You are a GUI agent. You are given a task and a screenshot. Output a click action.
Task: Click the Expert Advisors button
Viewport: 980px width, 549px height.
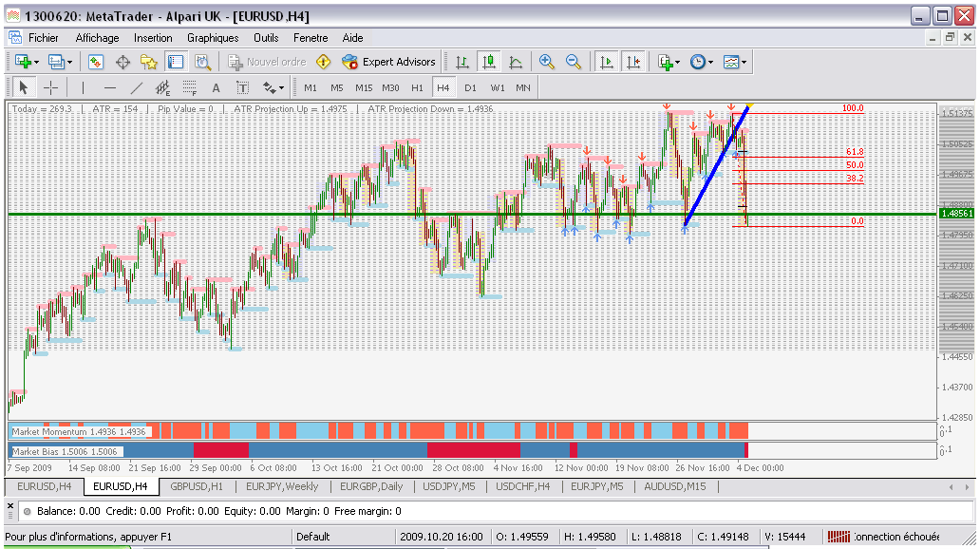pyautogui.click(x=388, y=62)
